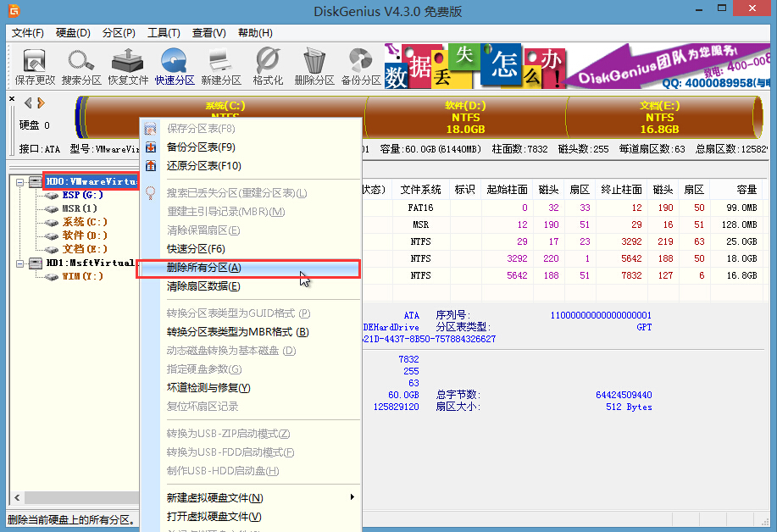The image size is (777, 532).
Task: Click the WIM (Y:) partition icon
Action: [51, 277]
